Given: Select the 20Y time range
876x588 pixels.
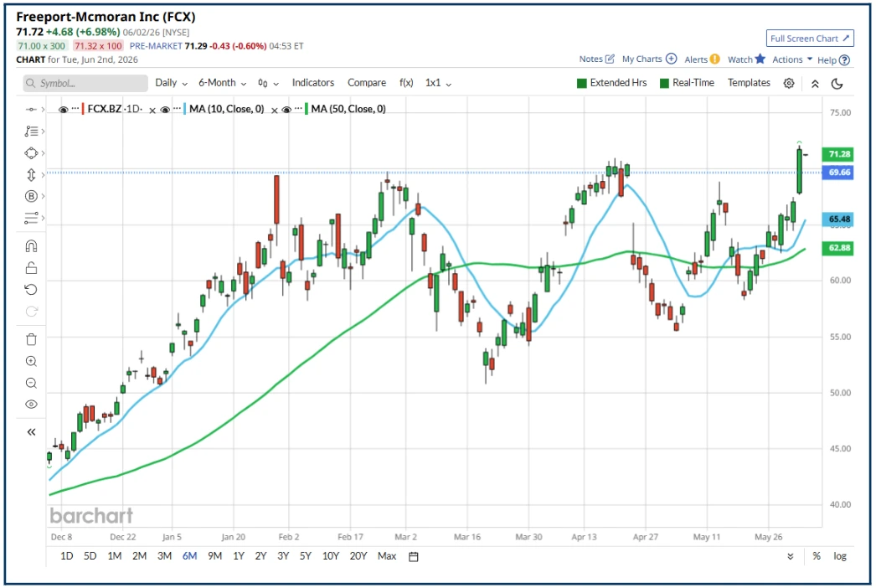Looking at the screenshot, I should (x=358, y=556).
